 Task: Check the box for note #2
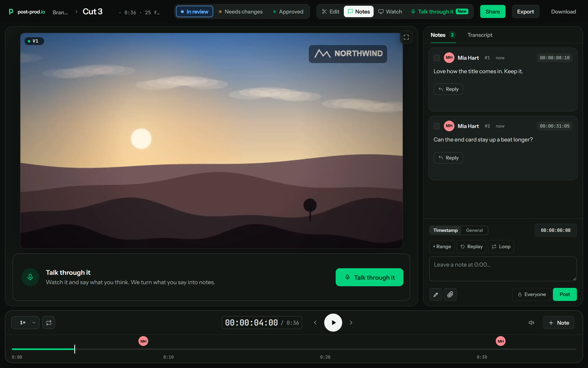pyautogui.click(x=437, y=126)
